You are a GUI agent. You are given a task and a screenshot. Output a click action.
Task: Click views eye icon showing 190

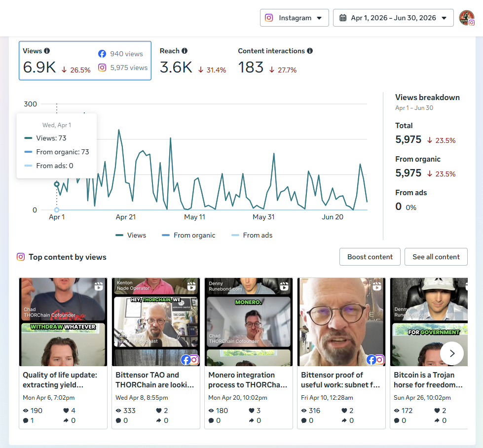click(26, 411)
